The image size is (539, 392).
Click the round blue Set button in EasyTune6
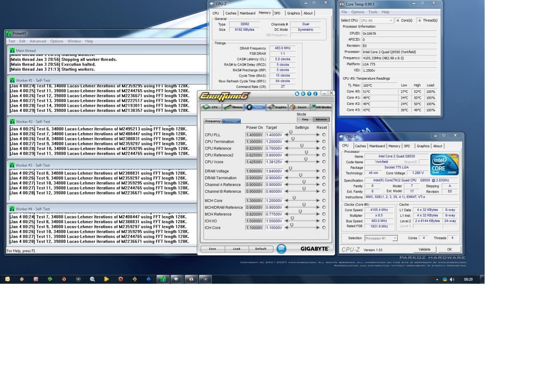pyautogui.click(x=281, y=249)
